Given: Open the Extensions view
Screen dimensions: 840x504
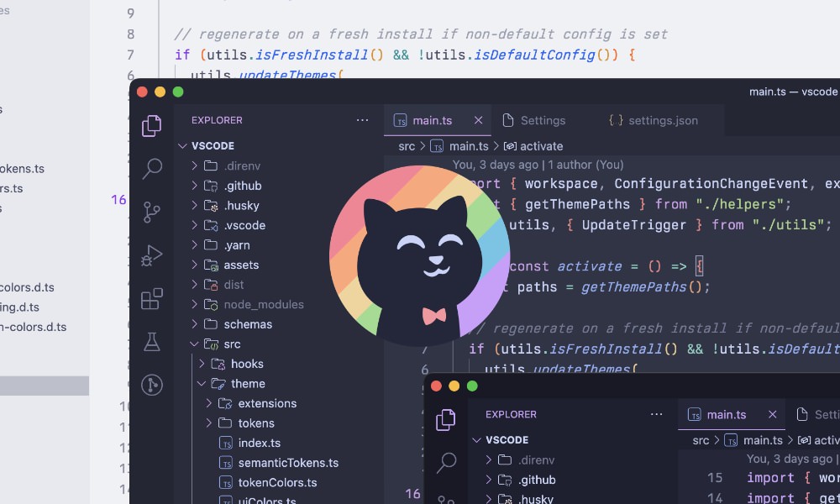Looking at the screenshot, I should click(152, 297).
